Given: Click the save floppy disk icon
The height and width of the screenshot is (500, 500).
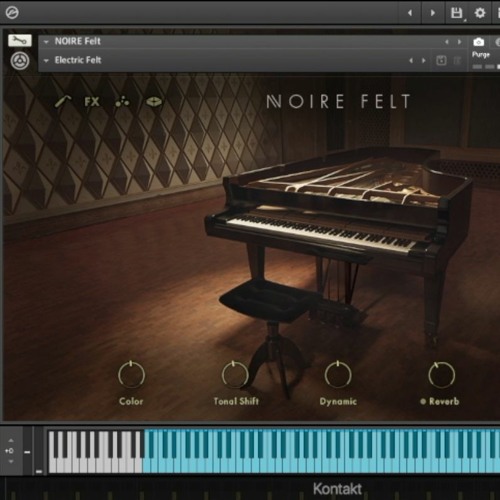Looking at the screenshot, I should click(x=456, y=13).
